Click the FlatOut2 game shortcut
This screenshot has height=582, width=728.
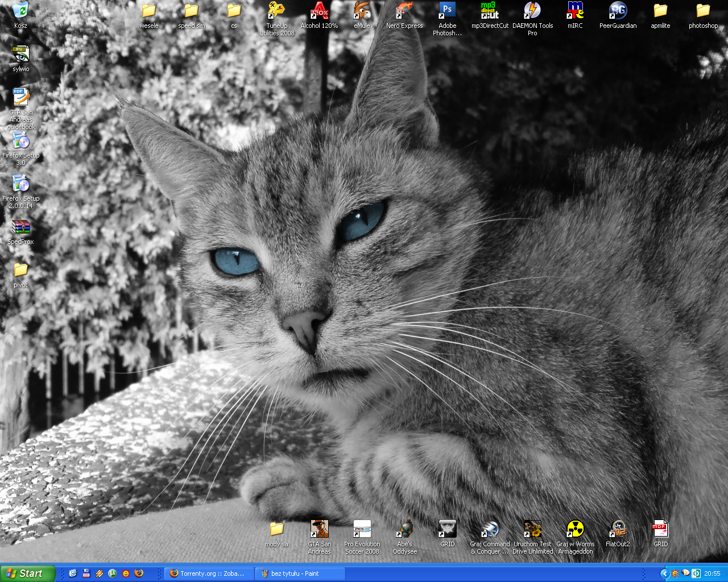[618, 529]
